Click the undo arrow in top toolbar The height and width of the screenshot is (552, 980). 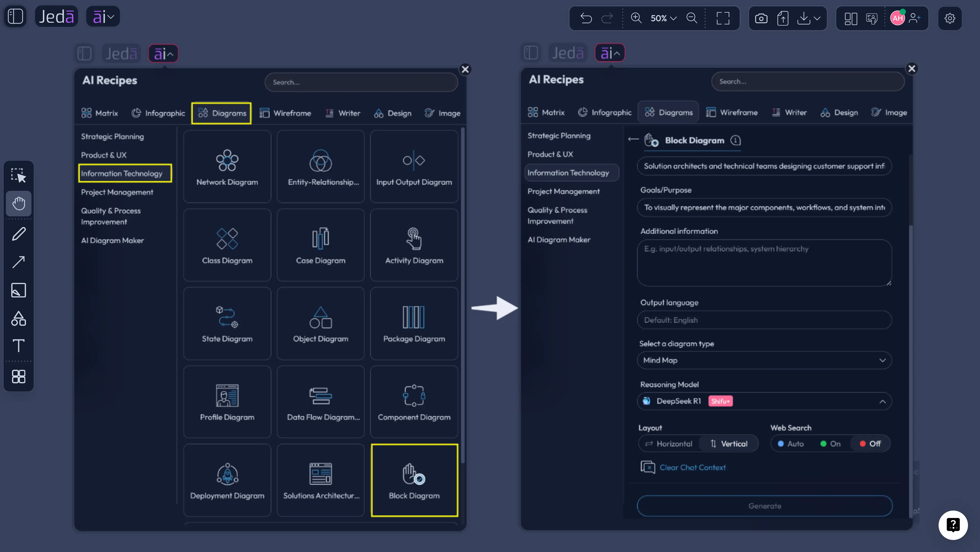pos(586,18)
